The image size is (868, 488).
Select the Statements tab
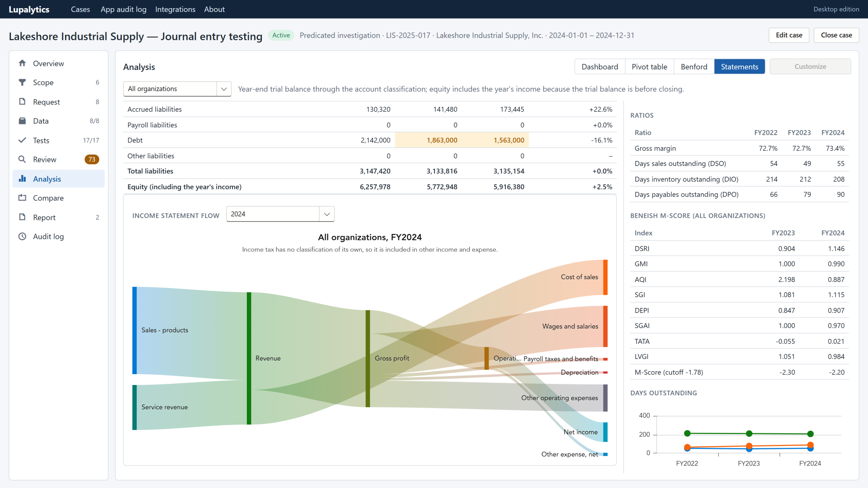[x=739, y=67]
